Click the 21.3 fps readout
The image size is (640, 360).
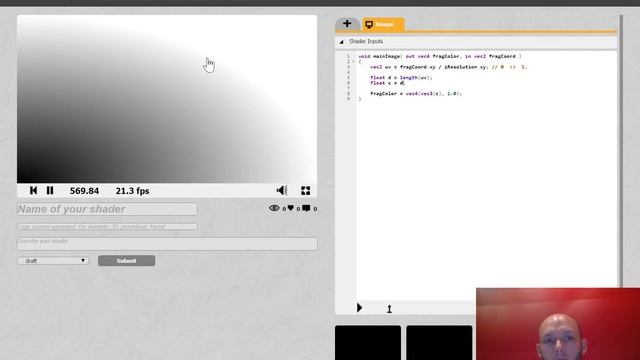[132, 191]
